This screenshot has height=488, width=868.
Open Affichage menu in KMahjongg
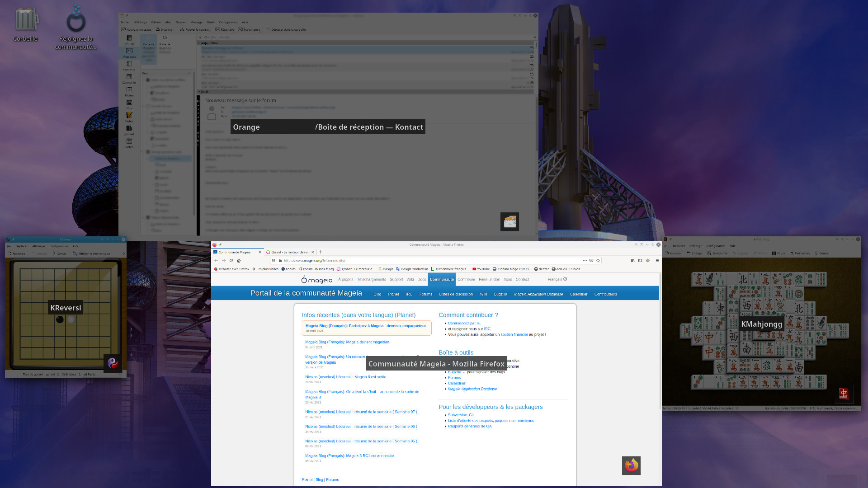(x=696, y=246)
